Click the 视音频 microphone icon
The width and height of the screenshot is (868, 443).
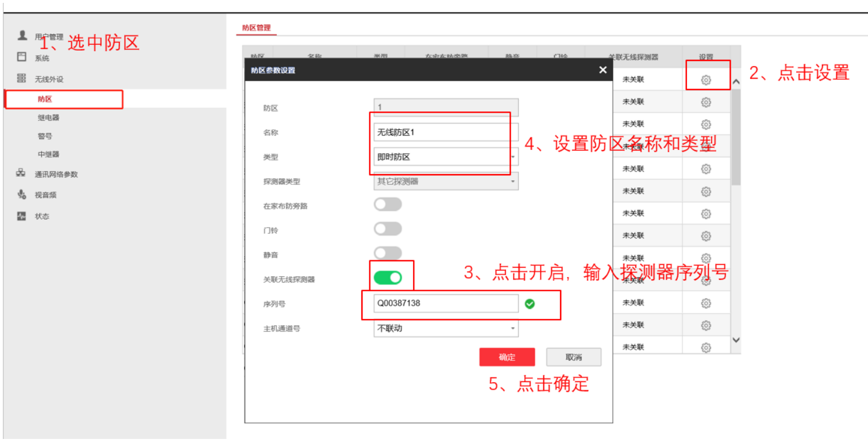tap(22, 195)
